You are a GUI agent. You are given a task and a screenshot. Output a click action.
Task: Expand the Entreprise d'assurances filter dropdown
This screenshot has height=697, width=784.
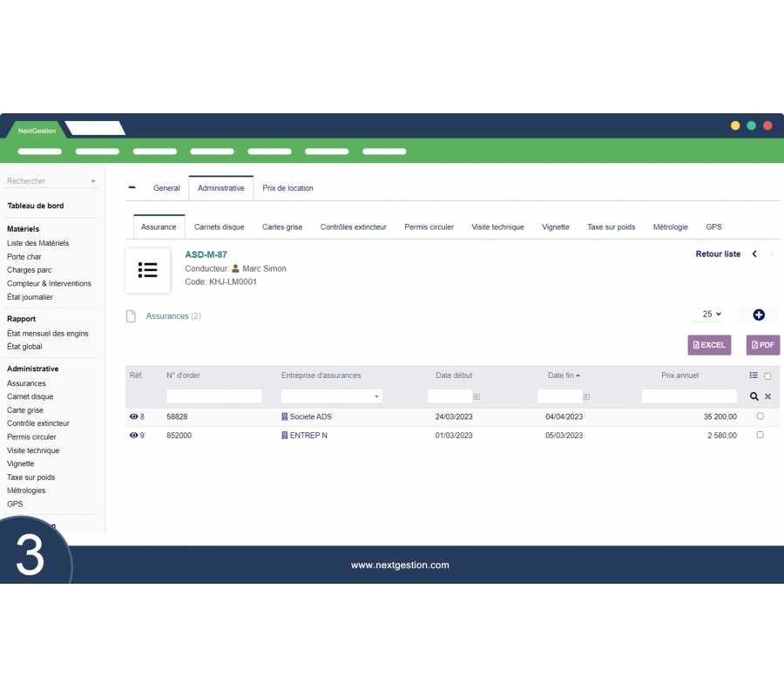click(376, 396)
